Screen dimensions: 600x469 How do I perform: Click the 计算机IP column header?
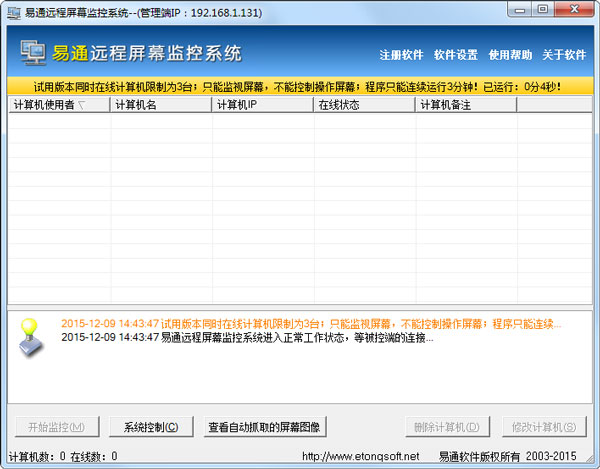tap(263, 105)
